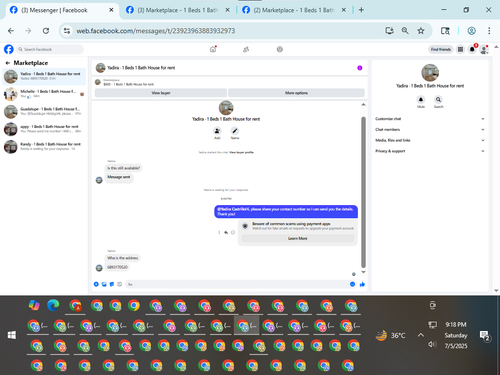
Task: Send a thumbs-up like
Action: pyautogui.click(x=362, y=284)
